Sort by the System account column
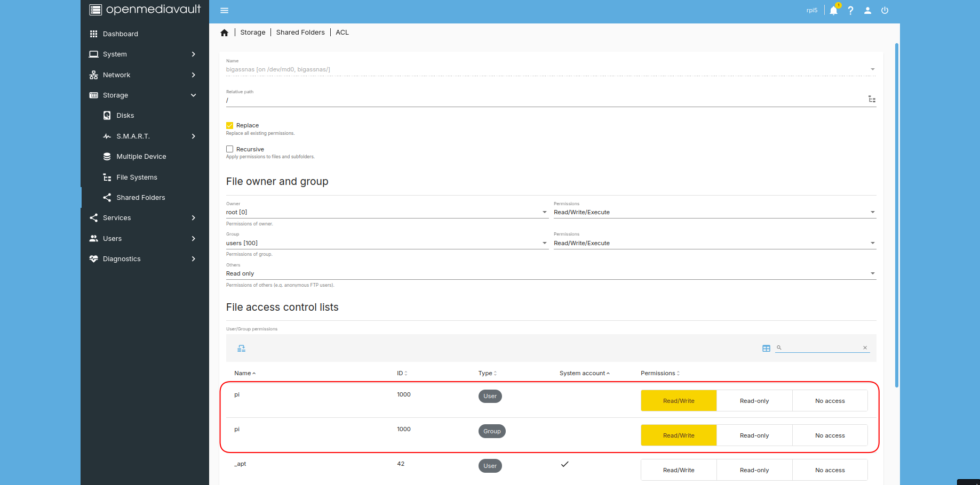Screen dimensions: 980x485 click(x=585, y=373)
